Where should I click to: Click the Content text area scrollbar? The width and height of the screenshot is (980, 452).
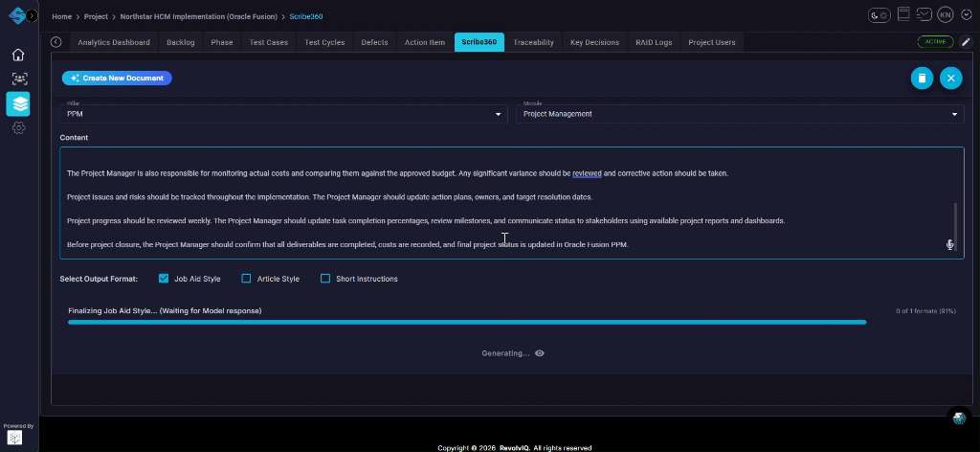click(955, 215)
